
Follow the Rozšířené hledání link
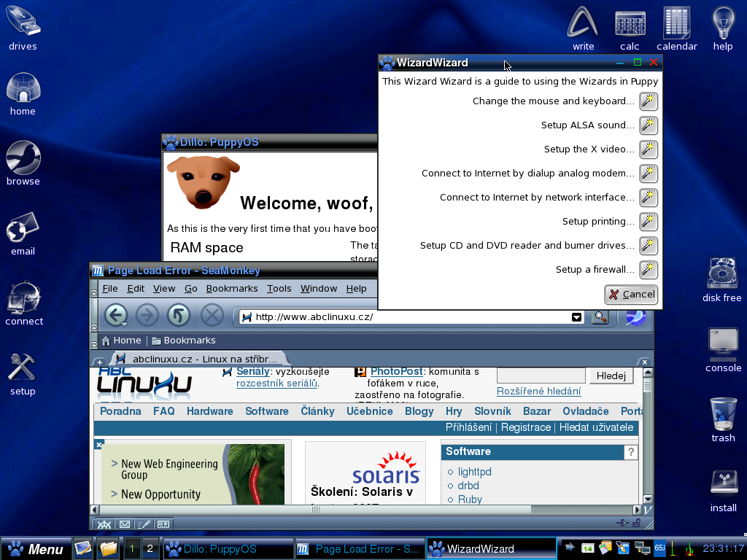(x=539, y=392)
